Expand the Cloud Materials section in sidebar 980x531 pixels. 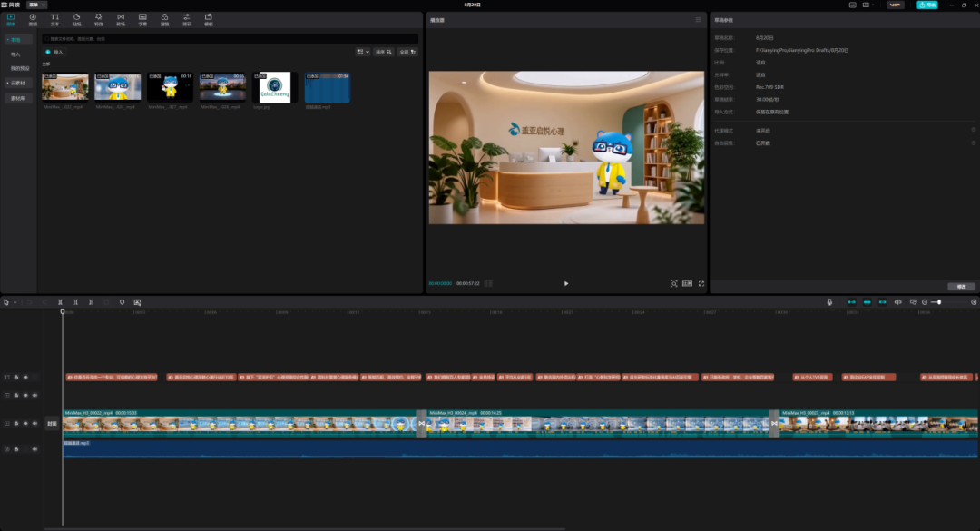click(x=17, y=83)
